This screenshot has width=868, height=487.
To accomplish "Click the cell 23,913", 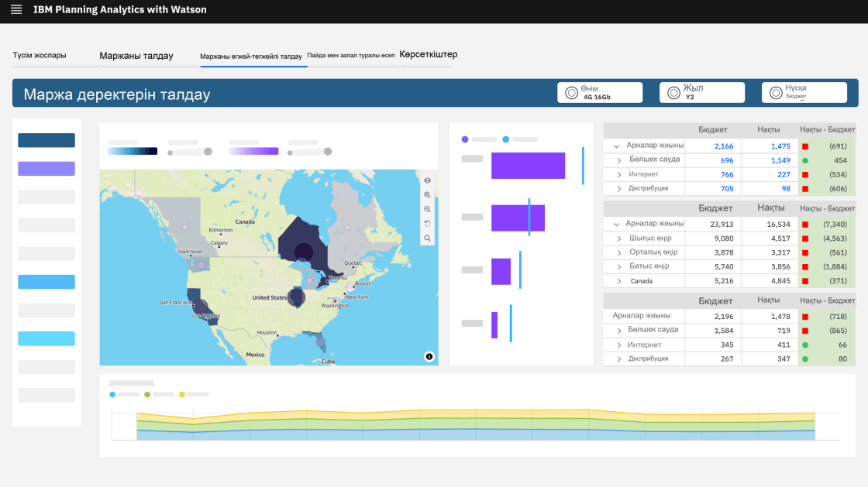I will click(x=722, y=225).
